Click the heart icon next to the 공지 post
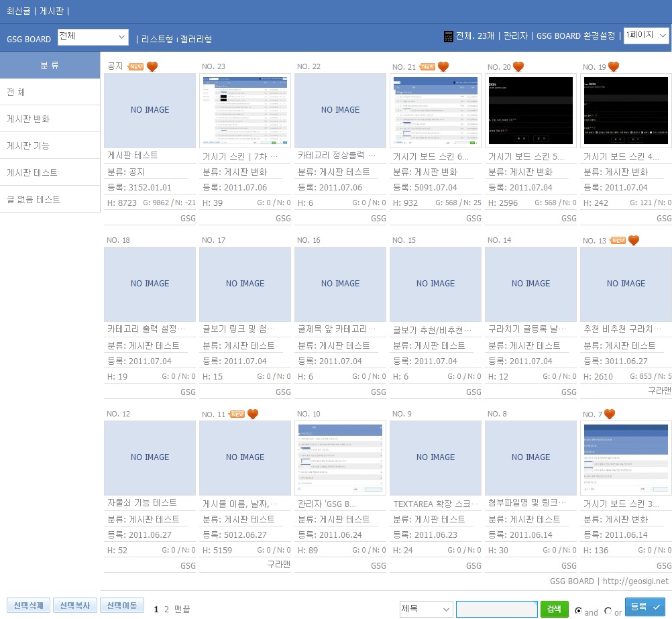Viewport: 672px width, 619px height. pyautogui.click(x=152, y=66)
